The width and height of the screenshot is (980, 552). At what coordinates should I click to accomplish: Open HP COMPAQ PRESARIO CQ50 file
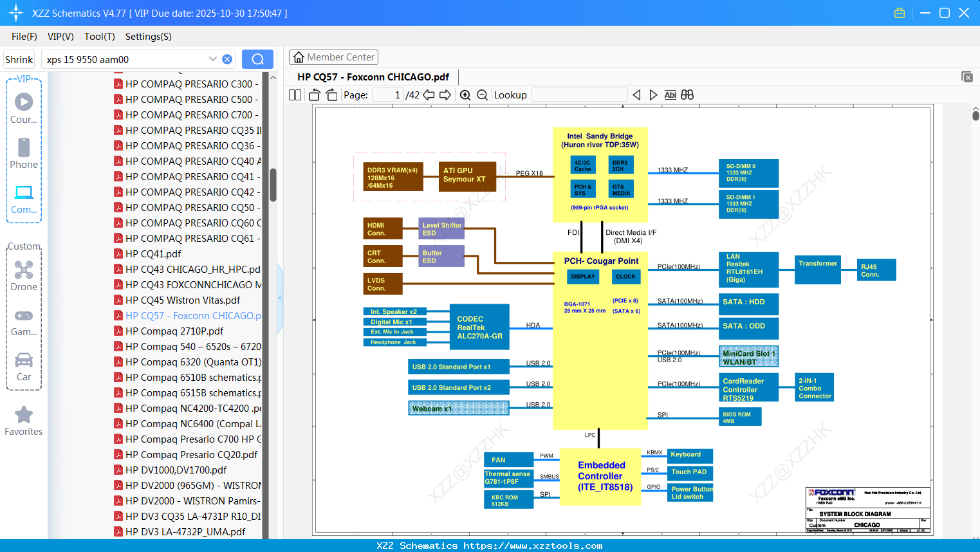pyautogui.click(x=187, y=208)
